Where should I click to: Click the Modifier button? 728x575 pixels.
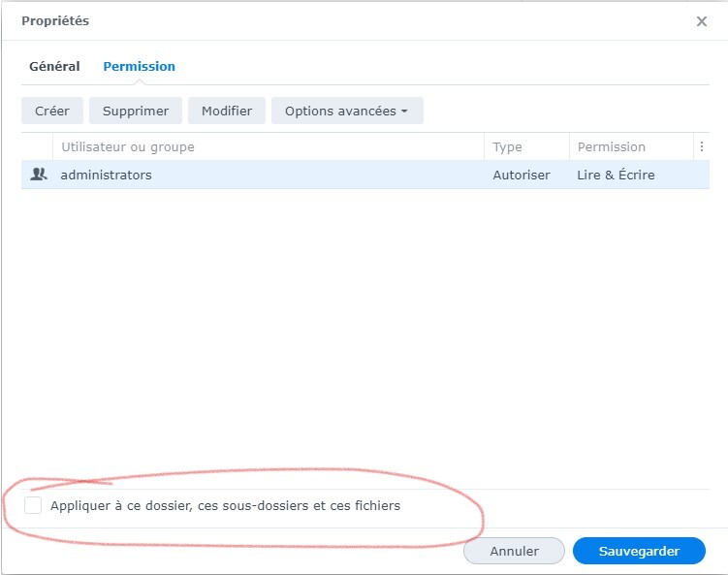point(227,111)
